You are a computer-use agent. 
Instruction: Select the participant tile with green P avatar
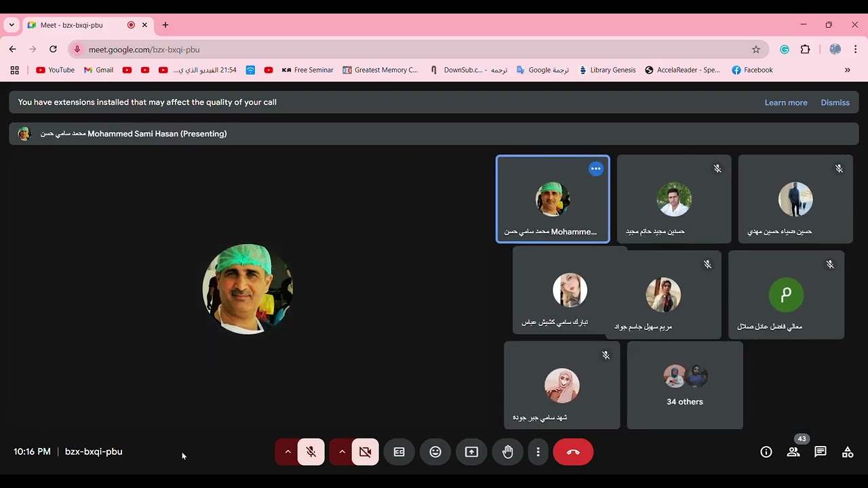(x=786, y=295)
